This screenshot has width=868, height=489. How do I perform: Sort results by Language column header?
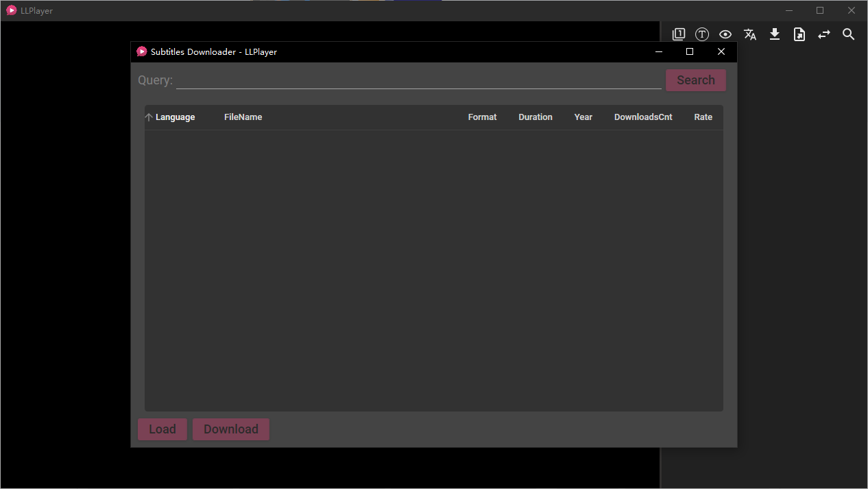coord(175,117)
